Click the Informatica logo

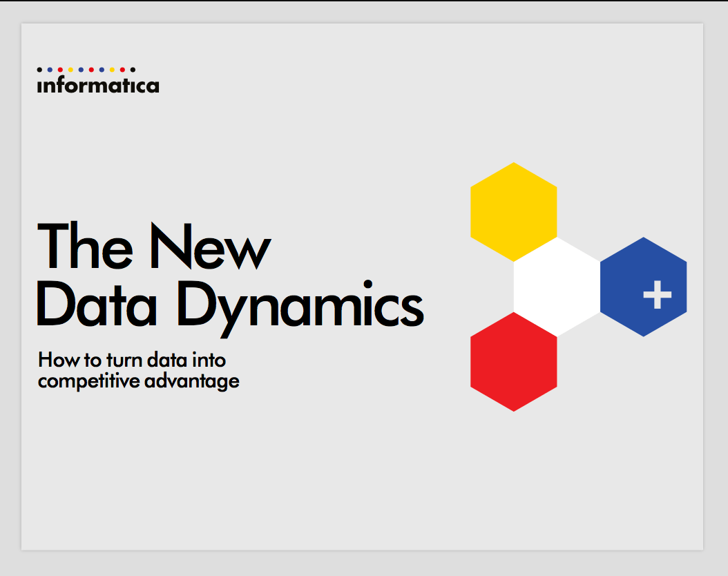[98, 81]
